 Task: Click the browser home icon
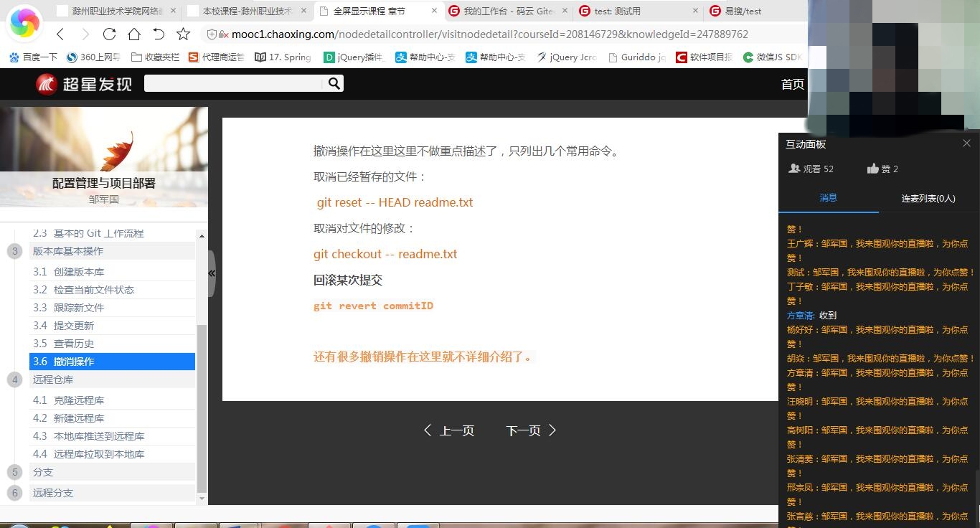tap(133, 34)
